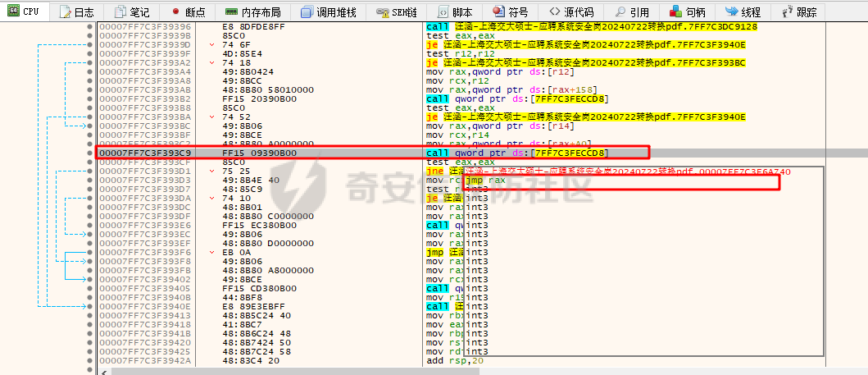Image resolution: width=868 pixels, height=375 pixels.
Task: Open the 断点 breakpoints red dot icon
Action: (176, 12)
